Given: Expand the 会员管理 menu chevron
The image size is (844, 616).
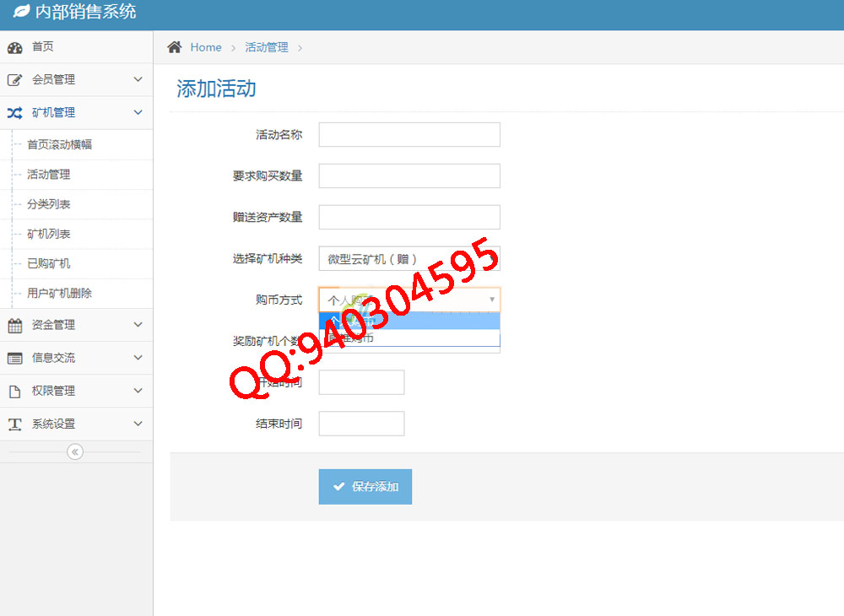Looking at the screenshot, I should 138,79.
